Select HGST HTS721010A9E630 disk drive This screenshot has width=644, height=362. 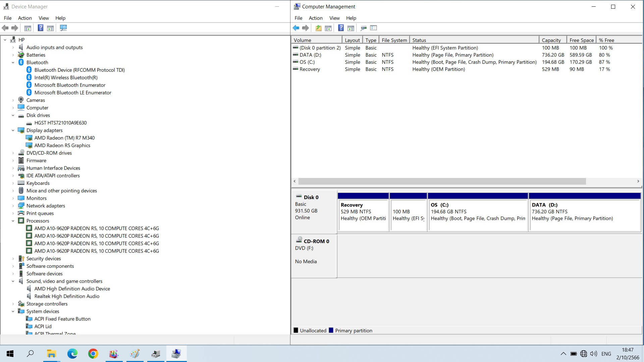click(60, 123)
